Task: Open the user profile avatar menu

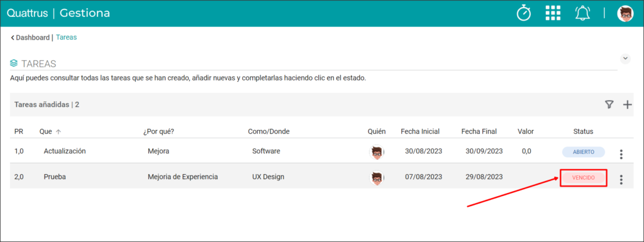Action: click(x=625, y=14)
